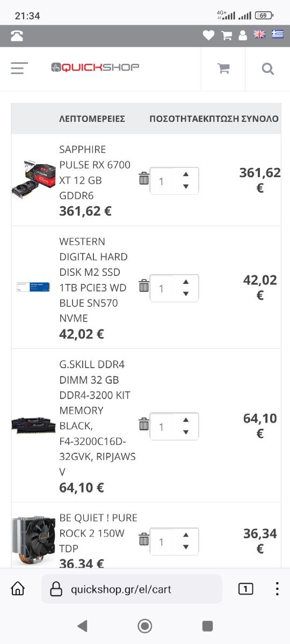The width and height of the screenshot is (290, 644).
Task: Switch language to English flag
Action: point(260,34)
